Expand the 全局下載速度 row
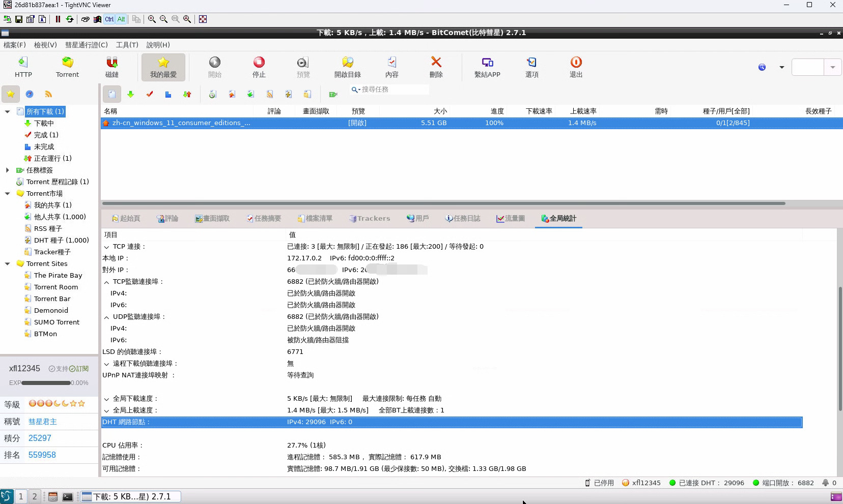The image size is (843, 504). tap(106, 399)
